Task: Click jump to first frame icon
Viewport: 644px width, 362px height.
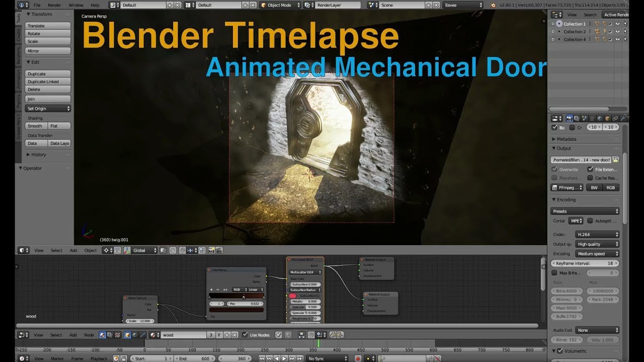Action: click(x=262, y=358)
